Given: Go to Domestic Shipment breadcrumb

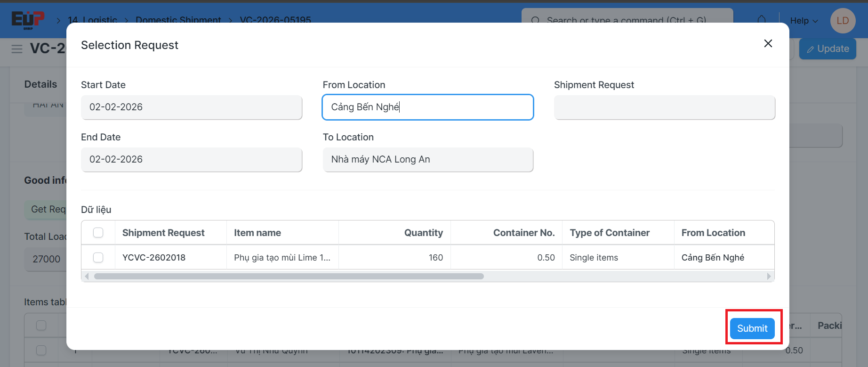Looking at the screenshot, I should [x=178, y=20].
